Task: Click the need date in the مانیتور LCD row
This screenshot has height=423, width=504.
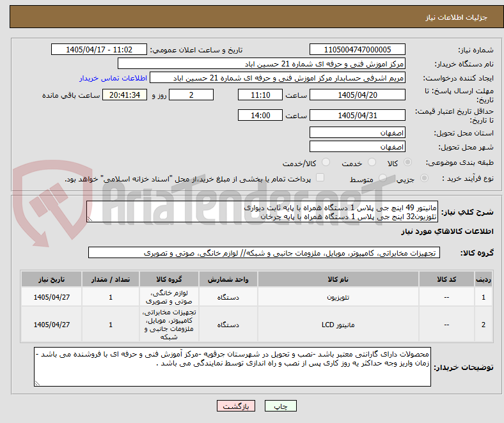Action: pyautogui.click(x=51, y=325)
